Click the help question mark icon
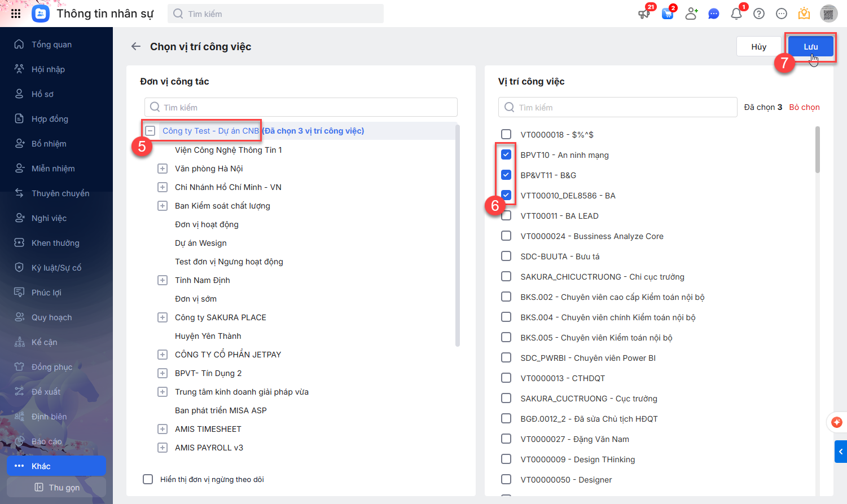Image resolution: width=847 pixels, height=504 pixels. [759, 14]
